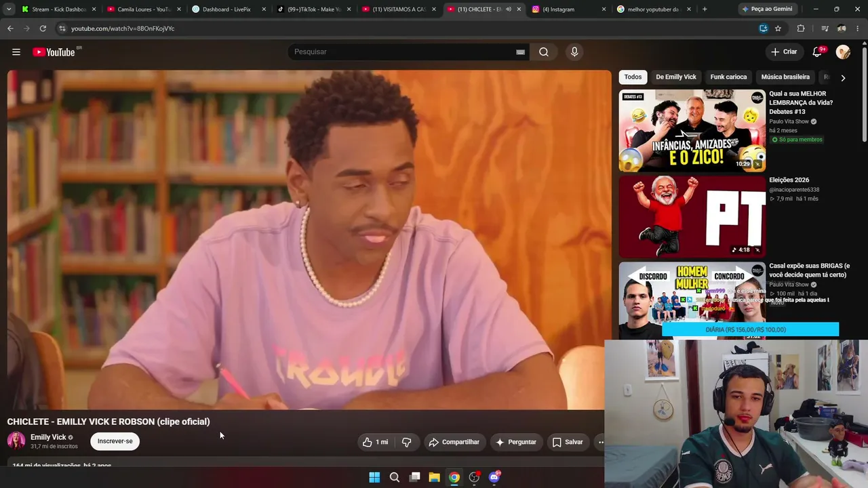This screenshot has height=488, width=868.
Task: View site information in the address bar
Action: coord(62,28)
